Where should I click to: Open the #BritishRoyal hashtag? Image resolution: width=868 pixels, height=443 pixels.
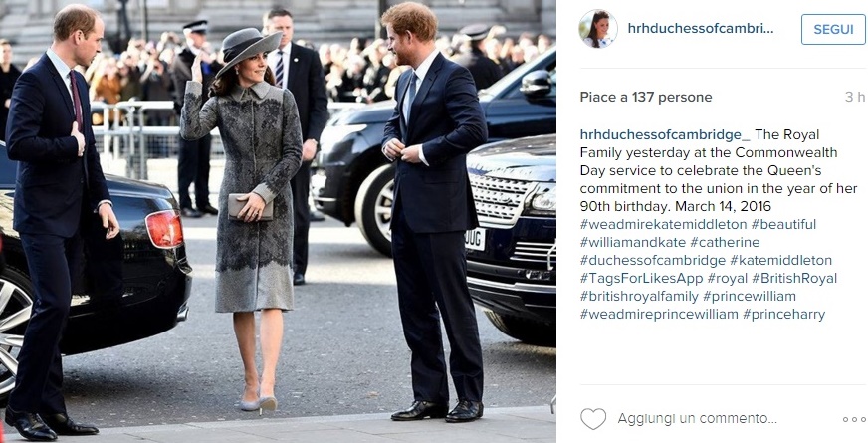coord(794,279)
